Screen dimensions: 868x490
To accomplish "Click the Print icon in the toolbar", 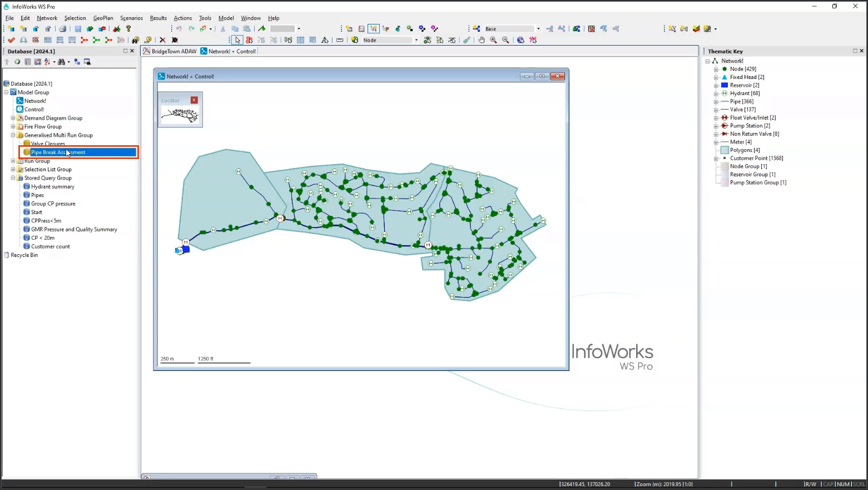I will [x=63, y=29].
